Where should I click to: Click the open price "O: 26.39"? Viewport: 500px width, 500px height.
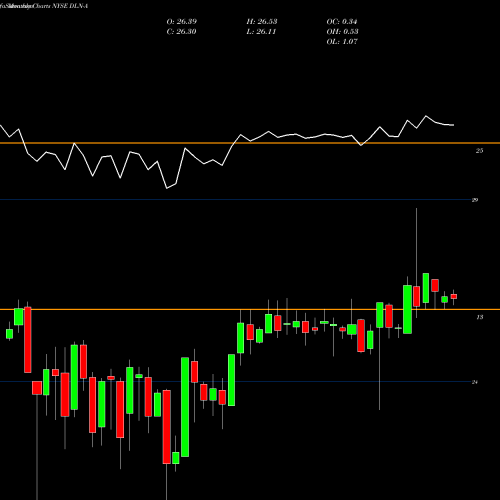click(x=182, y=22)
